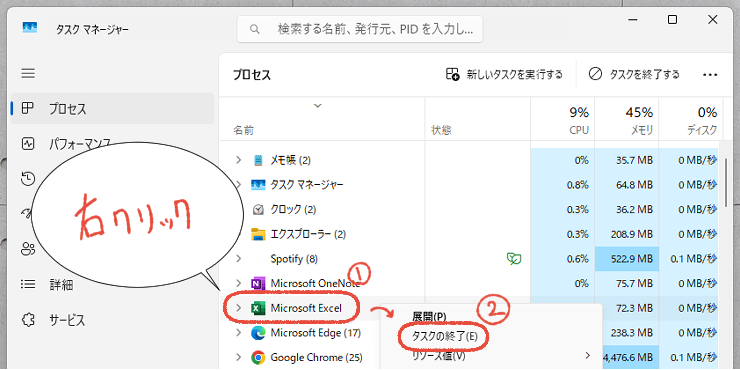Sort by the CPU column header
This screenshot has height=370, width=740.
pos(562,120)
